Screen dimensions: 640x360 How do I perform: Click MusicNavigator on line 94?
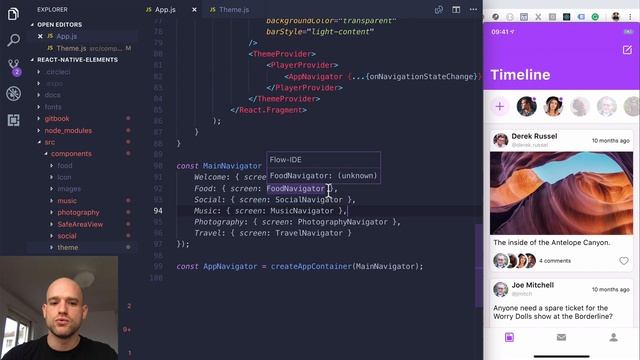[x=302, y=211]
